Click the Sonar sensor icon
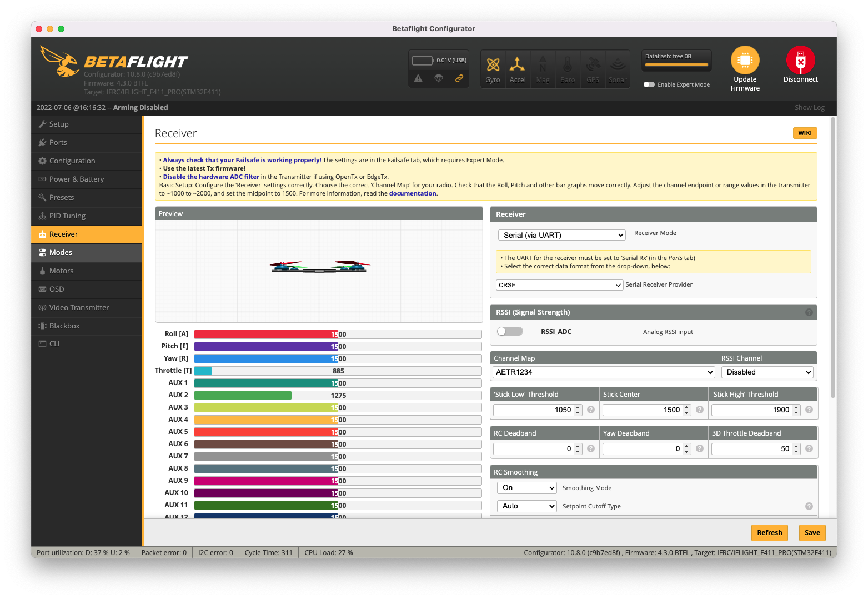868x599 pixels. tap(618, 68)
